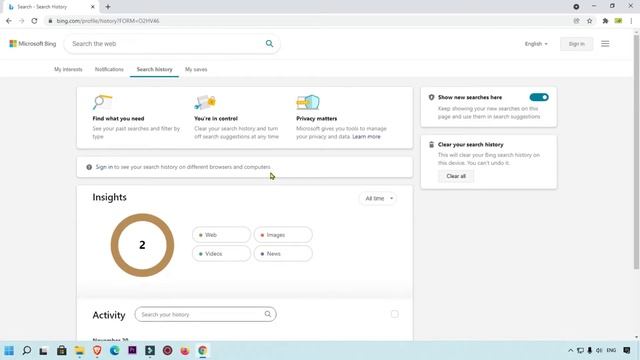Launch Brave browser from taskbar
This screenshot has height=360, width=640.
tap(97, 351)
